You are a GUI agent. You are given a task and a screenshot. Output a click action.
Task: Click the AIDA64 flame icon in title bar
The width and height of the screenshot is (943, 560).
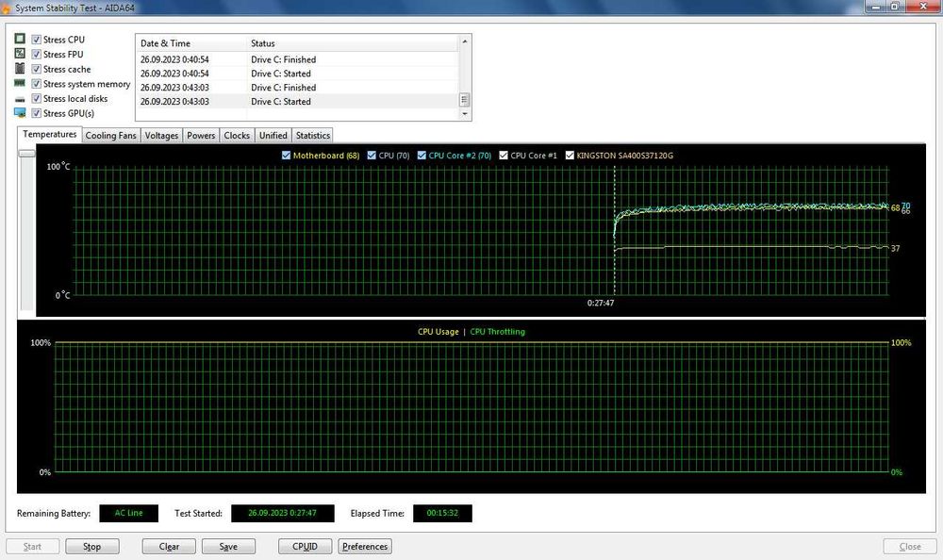coord(6,8)
